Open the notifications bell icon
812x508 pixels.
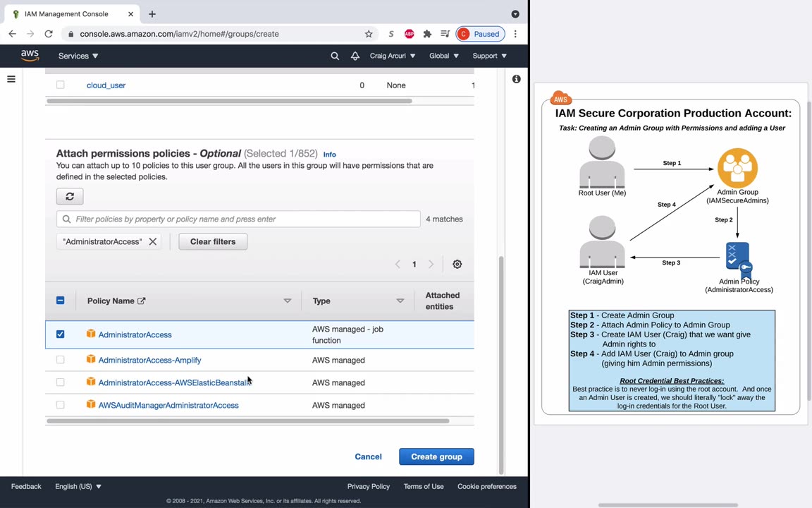click(x=355, y=56)
